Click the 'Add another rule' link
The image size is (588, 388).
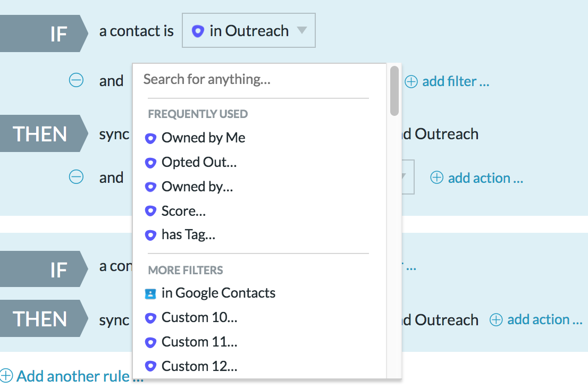click(x=80, y=376)
